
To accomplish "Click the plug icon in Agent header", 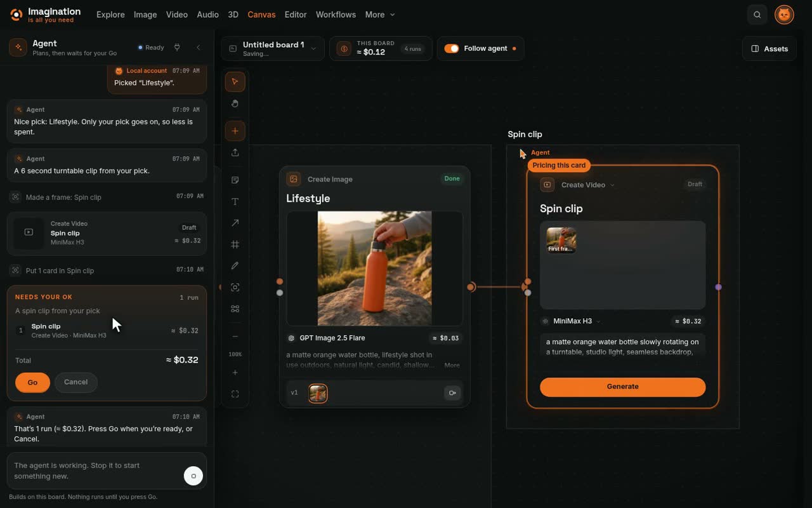I will 177,48.
